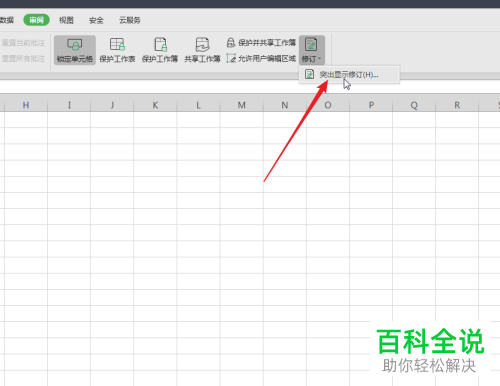The width and height of the screenshot is (500, 386).
Task: Switch to the View (视图) ribbon tab
Action: click(66, 20)
